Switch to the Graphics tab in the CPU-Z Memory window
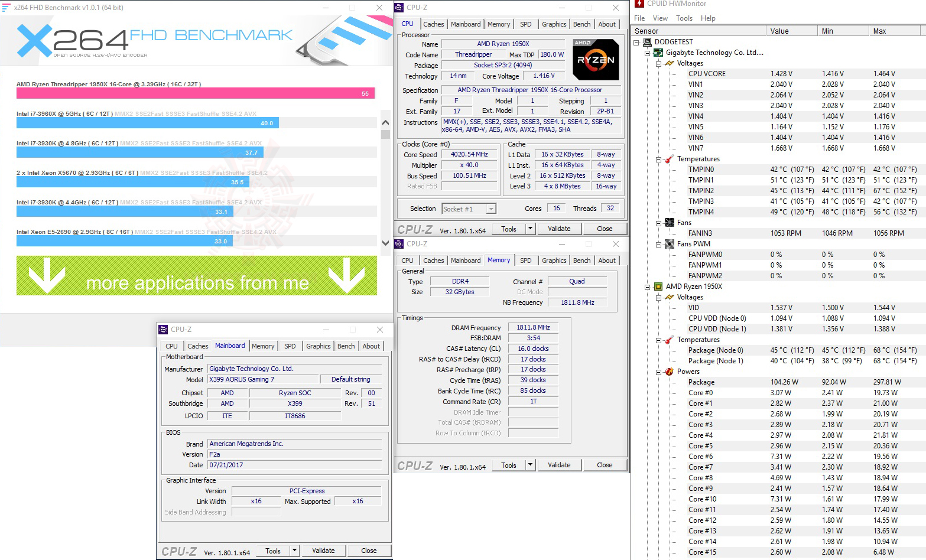 (x=554, y=261)
